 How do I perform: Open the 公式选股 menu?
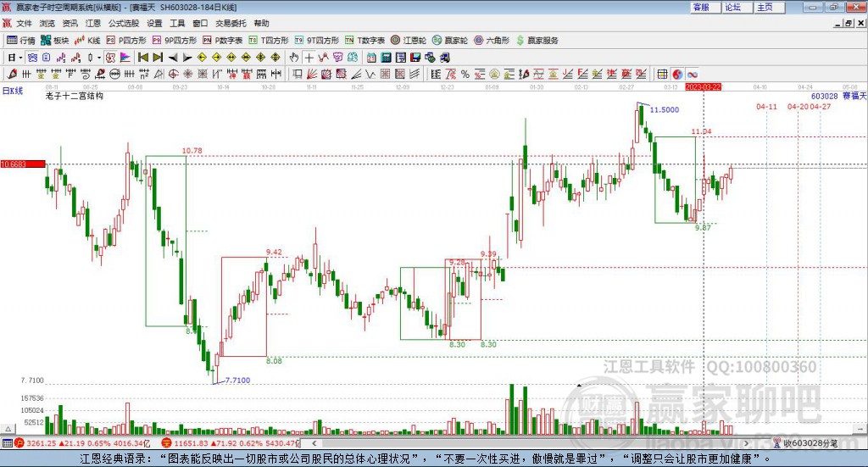(x=124, y=23)
